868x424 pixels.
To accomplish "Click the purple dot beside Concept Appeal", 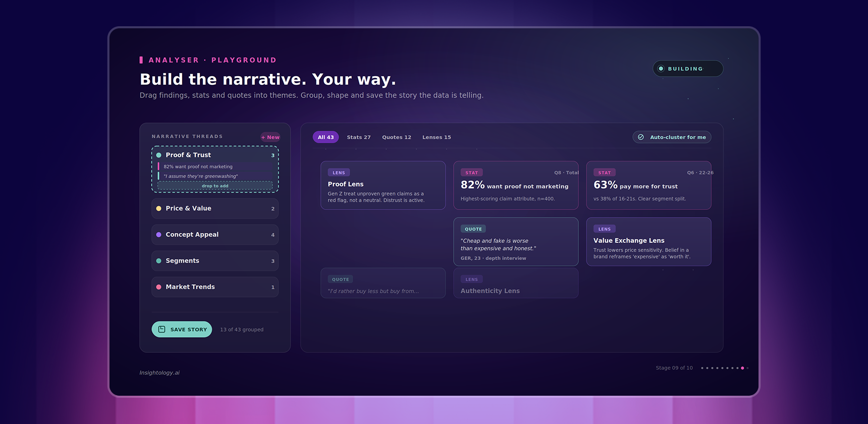I will pyautogui.click(x=159, y=235).
